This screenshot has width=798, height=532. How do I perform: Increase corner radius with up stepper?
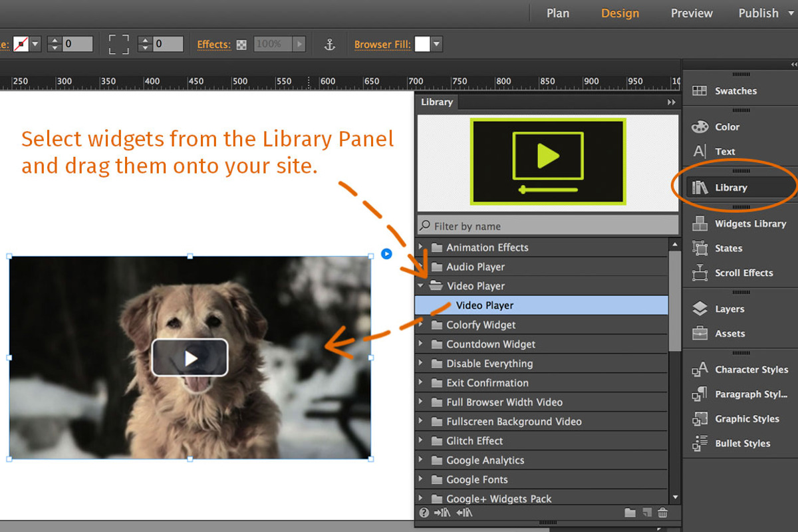point(145,41)
